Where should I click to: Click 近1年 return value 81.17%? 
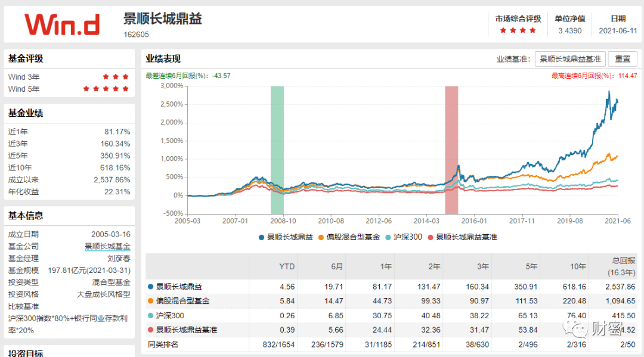coord(117,132)
